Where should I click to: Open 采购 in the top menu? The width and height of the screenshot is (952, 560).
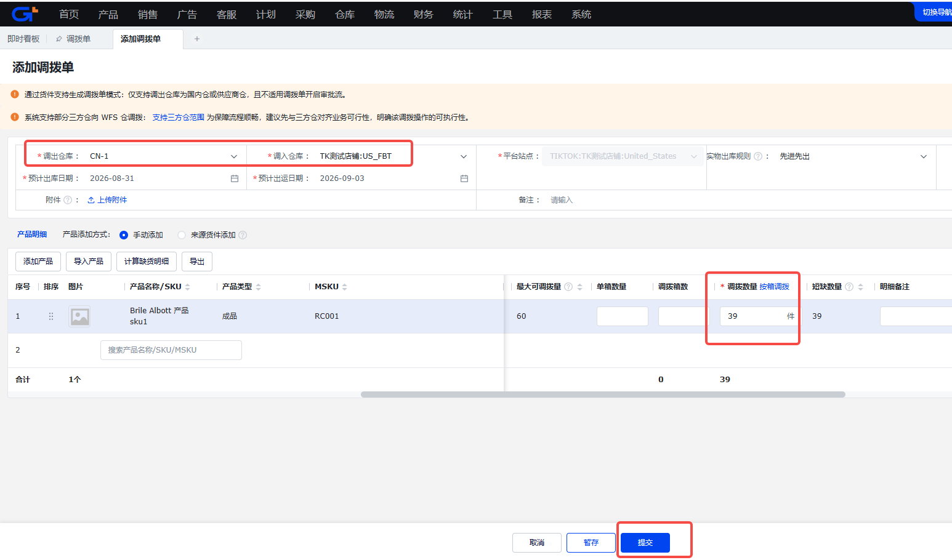pyautogui.click(x=305, y=14)
